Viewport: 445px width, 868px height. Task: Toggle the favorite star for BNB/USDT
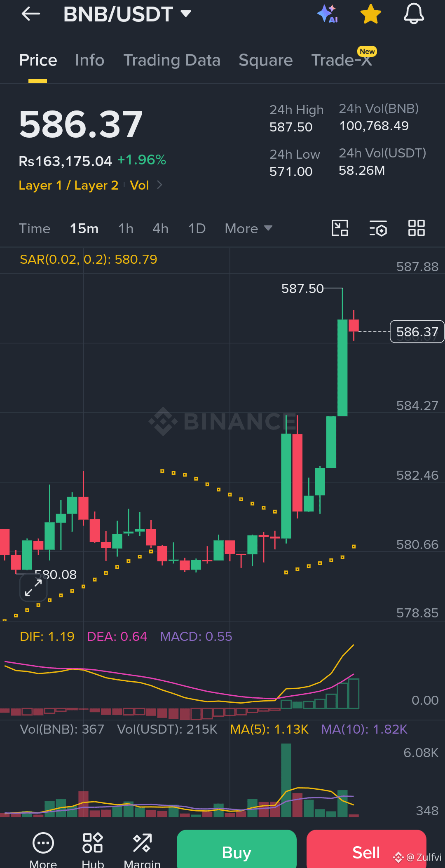(371, 14)
